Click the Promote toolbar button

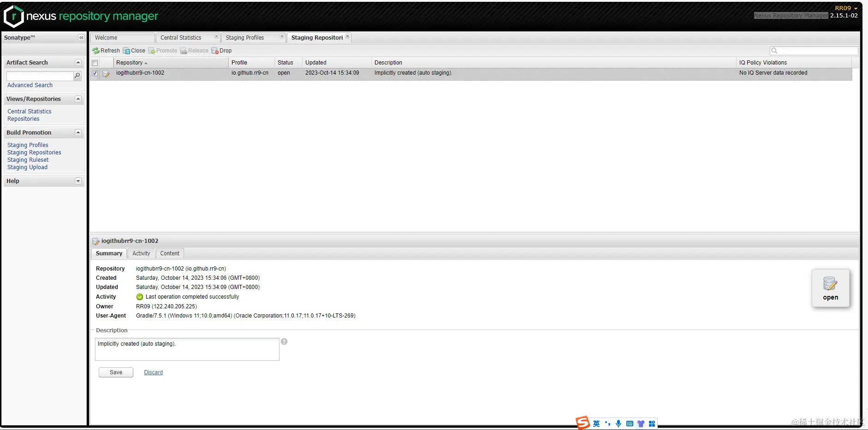tap(163, 51)
